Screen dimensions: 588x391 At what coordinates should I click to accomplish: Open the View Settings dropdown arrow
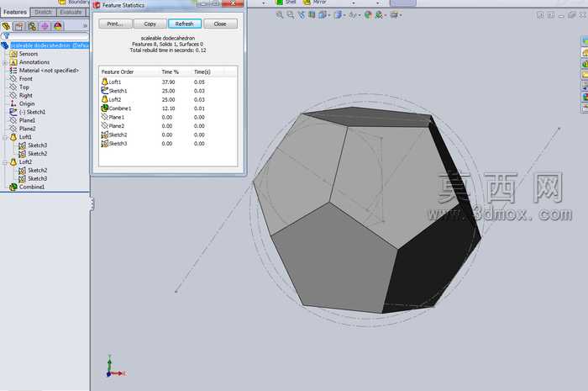(x=401, y=15)
